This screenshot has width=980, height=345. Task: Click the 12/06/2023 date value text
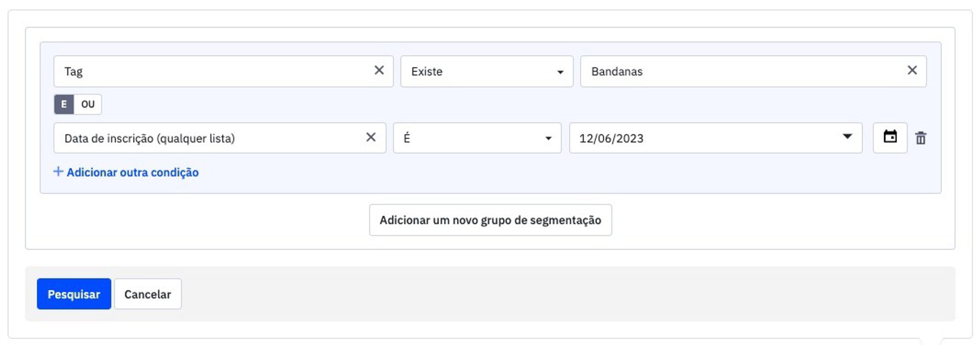611,138
